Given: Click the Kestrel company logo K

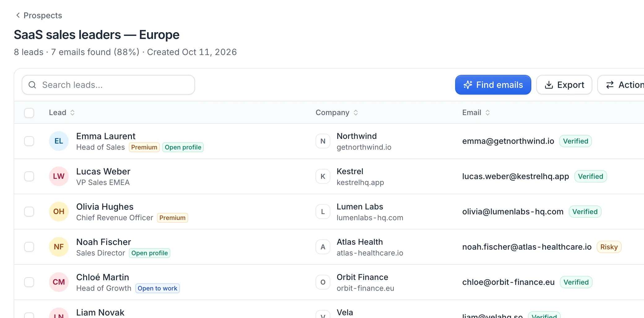Looking at the screenshot, I should pos(323,176).
